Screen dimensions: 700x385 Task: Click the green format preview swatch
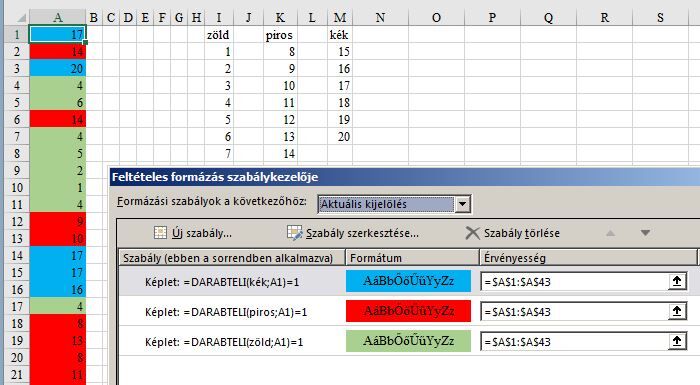click(408, 341)
